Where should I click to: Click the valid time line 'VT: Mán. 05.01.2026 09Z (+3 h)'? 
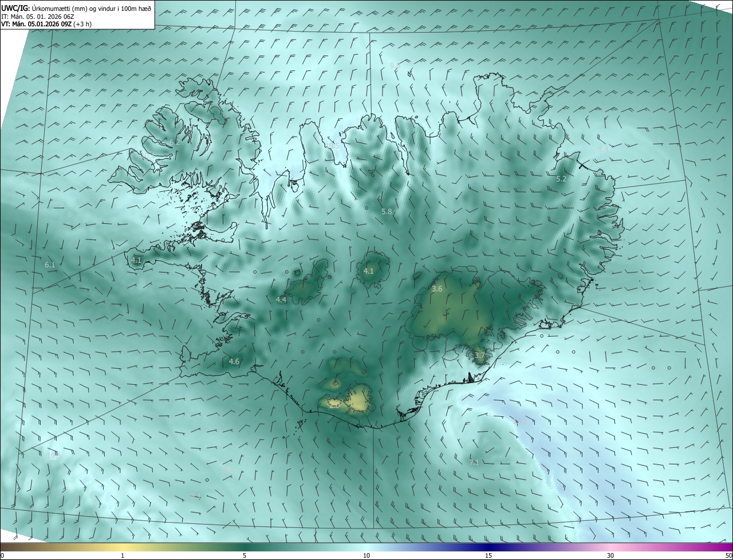click(x=46, y=24)
